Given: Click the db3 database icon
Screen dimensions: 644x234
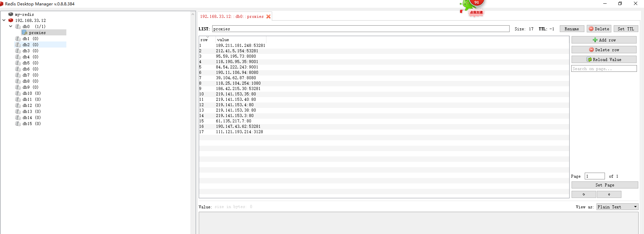Looking at the screenshot, I should pos(18,51).
